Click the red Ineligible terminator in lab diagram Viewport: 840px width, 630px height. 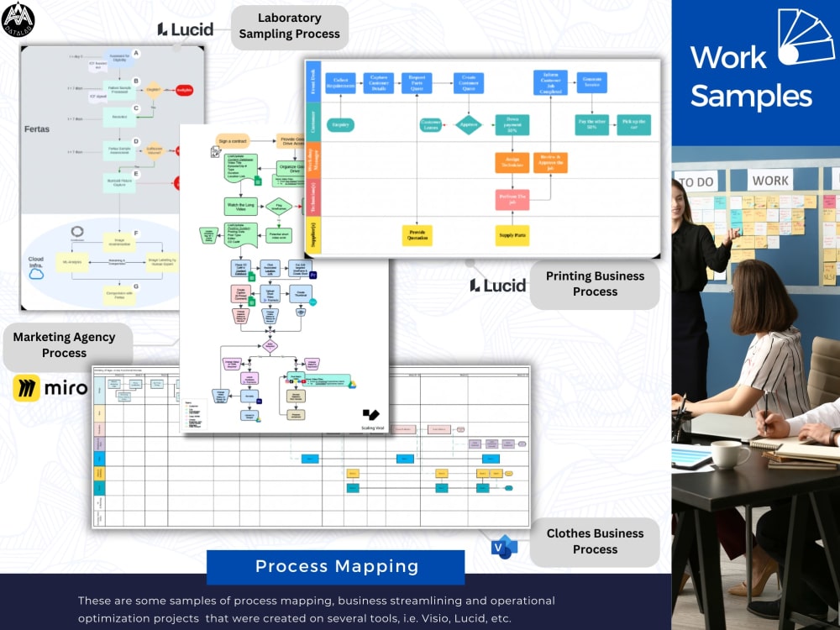(184, 90)
